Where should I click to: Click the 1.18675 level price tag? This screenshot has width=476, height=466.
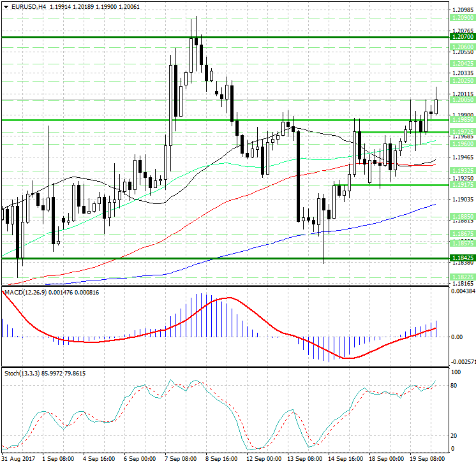pos(463,233)
